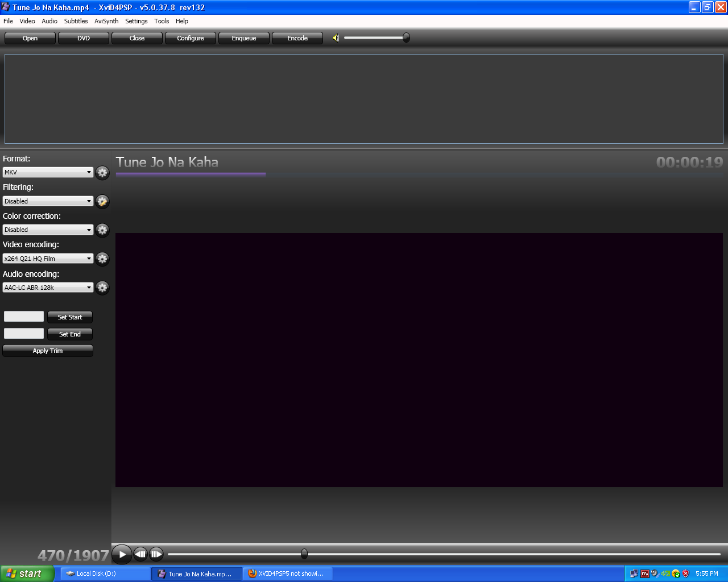Click the Apply Trim button
Image resolution: width=728 pixels, height=582 pixels.
[x=48, y=351]
